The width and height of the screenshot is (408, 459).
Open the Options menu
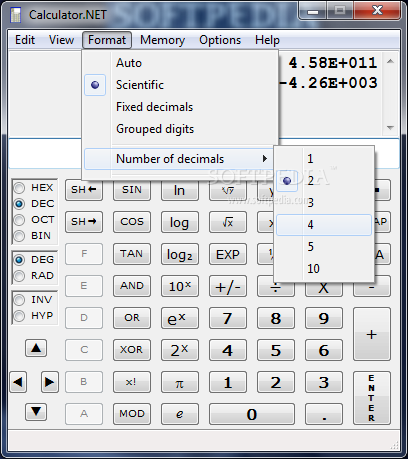click(220, 40)
